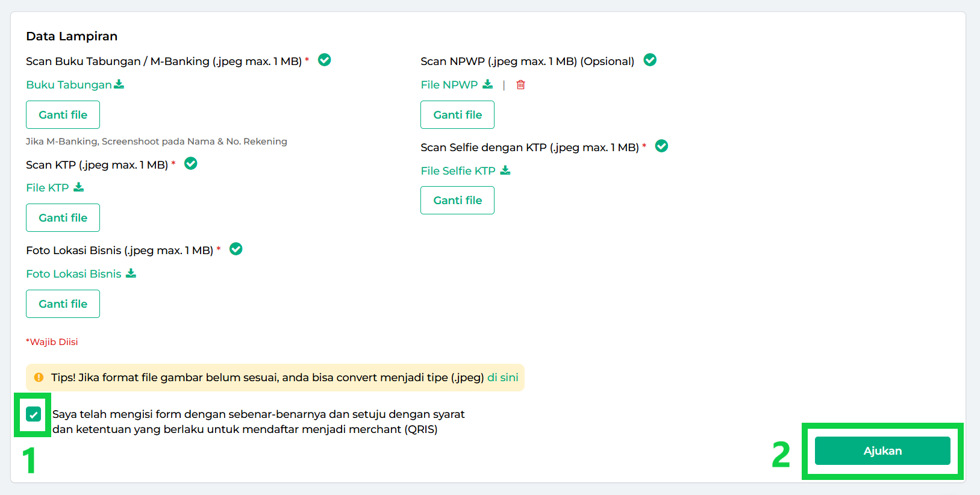
Task: Replace Selfie KTP file via Ganti file
Action: pos(457,200)
